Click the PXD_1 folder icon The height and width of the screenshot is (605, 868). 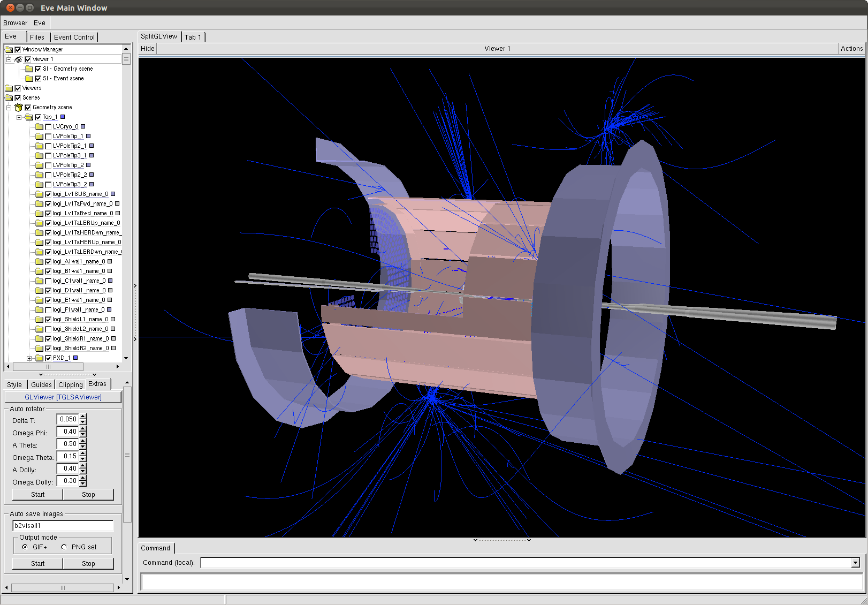coord(39,358)
